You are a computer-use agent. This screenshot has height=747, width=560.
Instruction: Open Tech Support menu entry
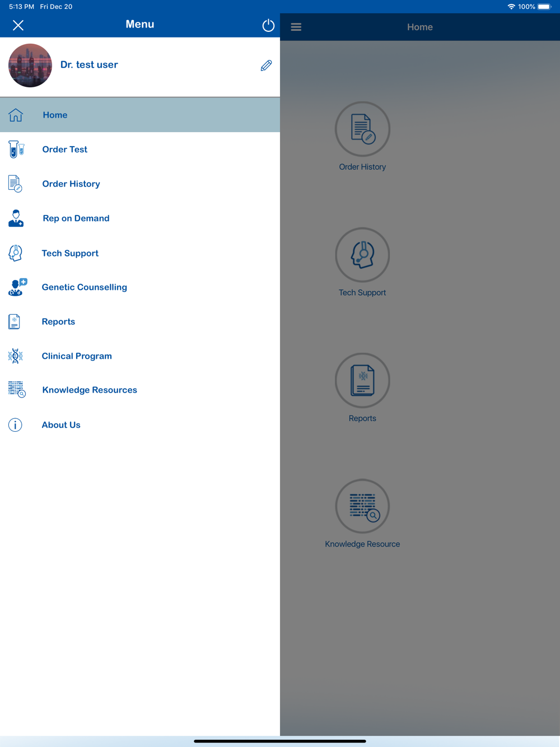pos(70,253)
